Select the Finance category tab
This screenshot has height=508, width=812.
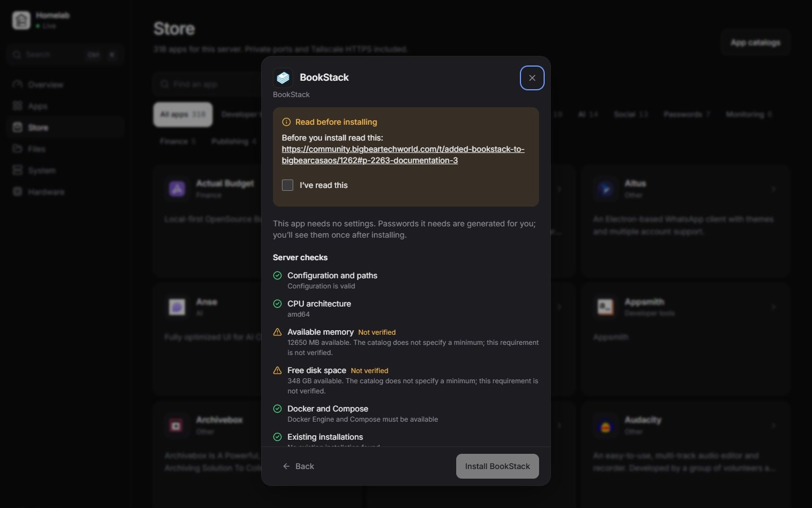pyautogui.click(x=178, y=142)
